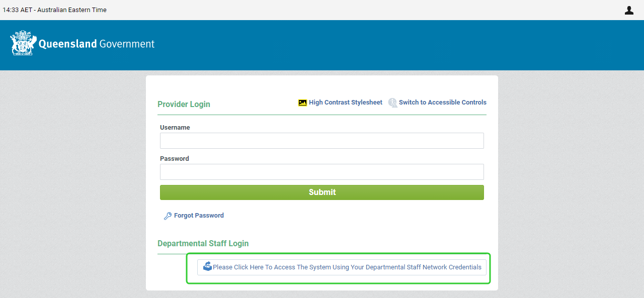Click the Queensland Government wordmark text
The height and width of the screenshot is (298, 644).
pos(97,44)
